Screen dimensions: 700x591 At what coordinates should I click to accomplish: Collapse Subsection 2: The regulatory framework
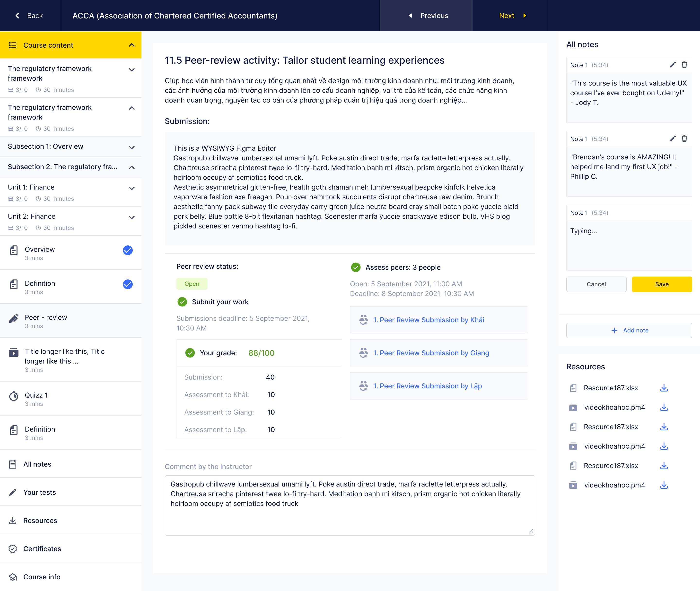(132, 167)
